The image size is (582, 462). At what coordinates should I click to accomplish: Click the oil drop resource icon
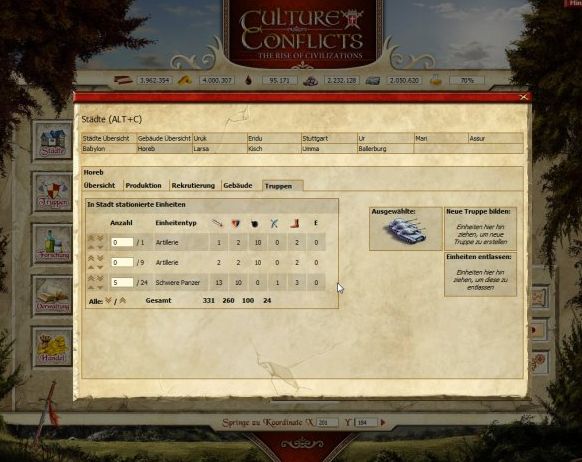pyautogui.click(x=248, y=80)
